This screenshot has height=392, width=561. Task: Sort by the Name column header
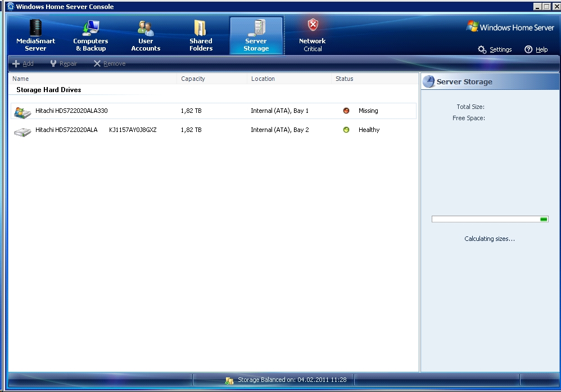coord(93,79)
